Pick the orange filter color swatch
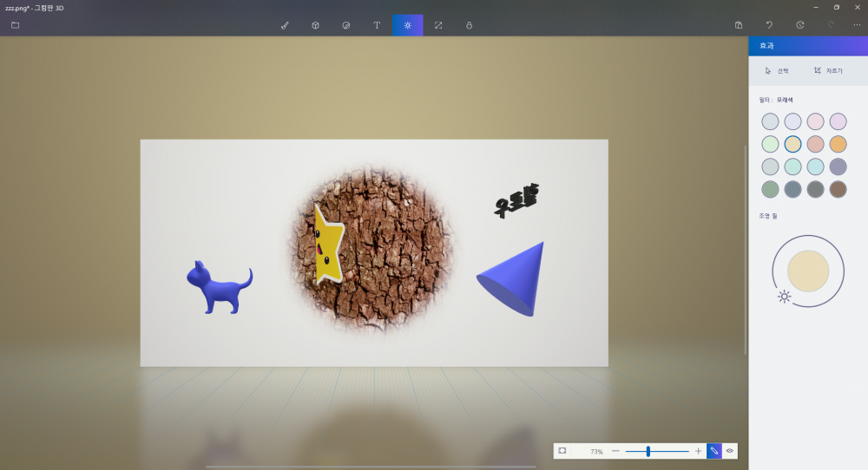The height and width of the screenshot is (470, 868). click(838, 144)
